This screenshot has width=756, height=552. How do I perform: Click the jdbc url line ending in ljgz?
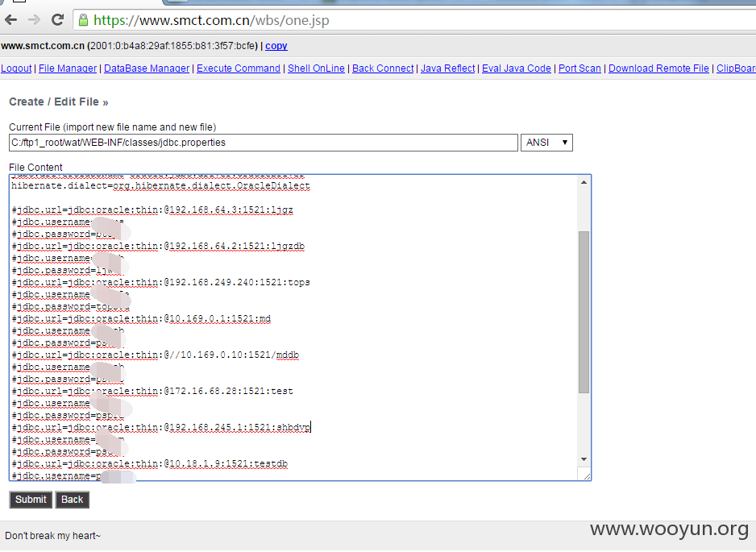pos(152,210)
